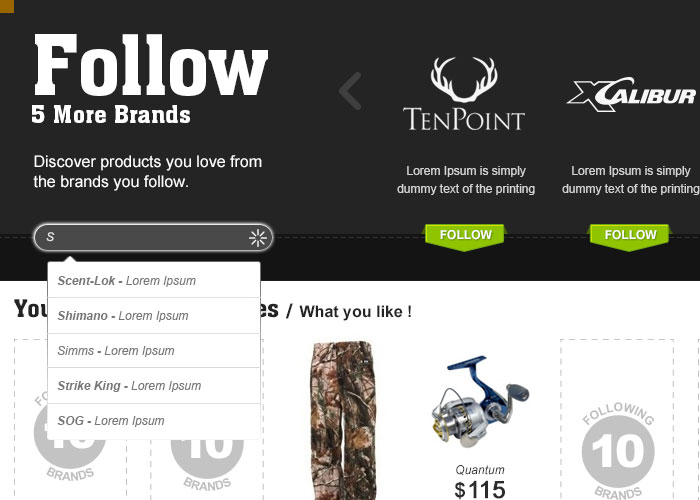
Task: Select Shimano from the suggestion list
Action: (x=154, y=316)
